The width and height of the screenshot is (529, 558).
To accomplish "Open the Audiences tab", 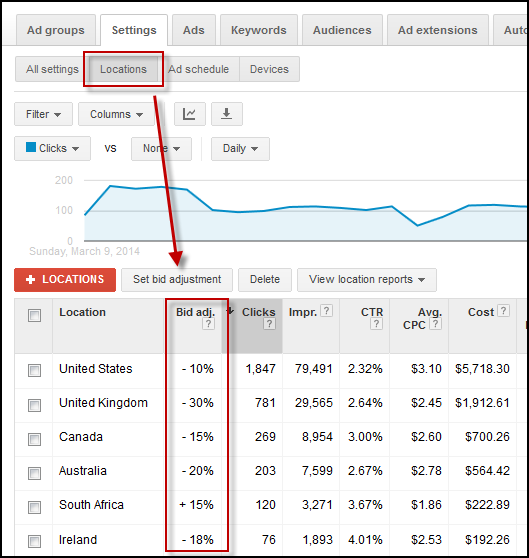I will point(342,30).
